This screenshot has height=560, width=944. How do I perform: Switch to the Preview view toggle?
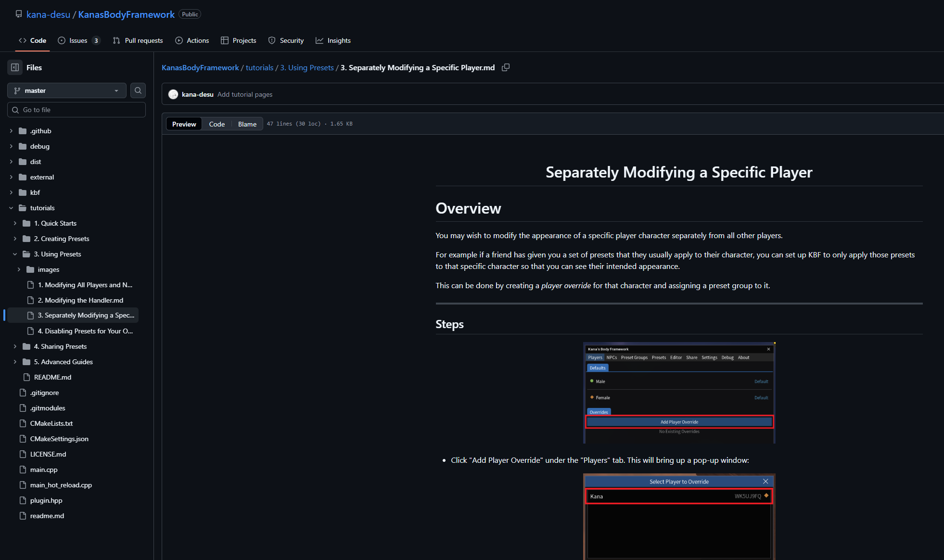click(x=184, y=124)
